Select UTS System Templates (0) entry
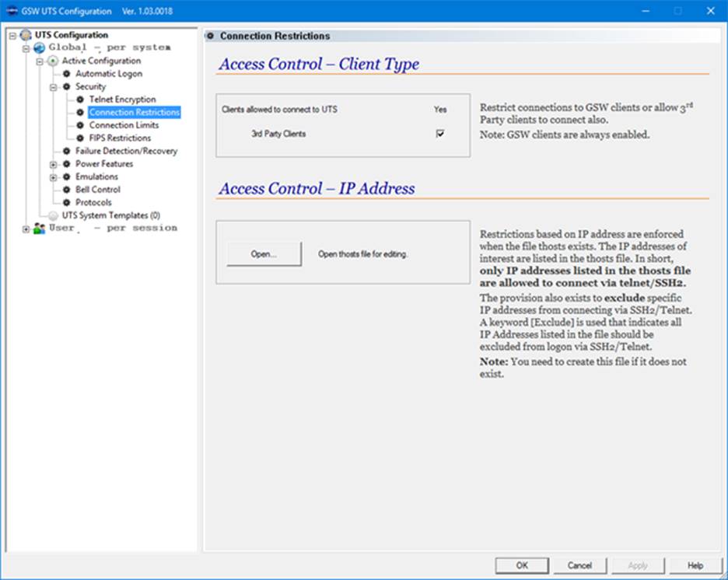Screen dimensions: 728x580 click(111, 215)
